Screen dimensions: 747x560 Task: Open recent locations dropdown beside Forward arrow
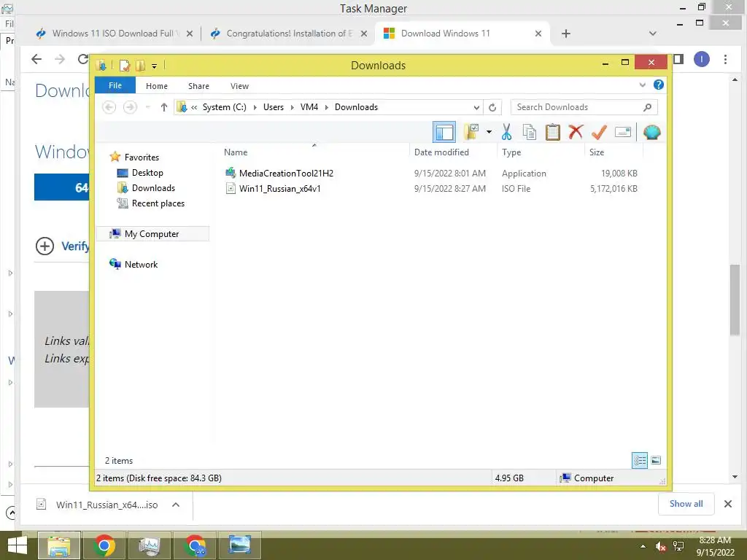pyautogui.click(x=148, y=107)
